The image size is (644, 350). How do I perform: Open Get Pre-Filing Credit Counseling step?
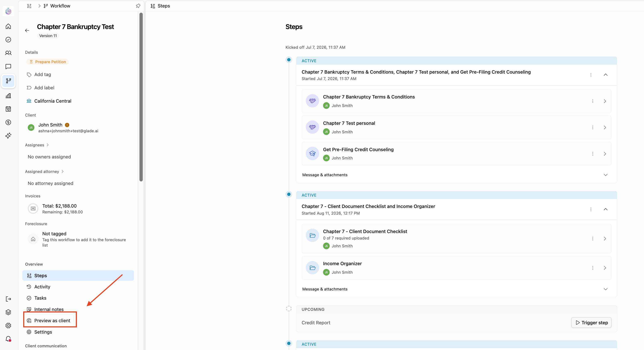click(456, 154)
